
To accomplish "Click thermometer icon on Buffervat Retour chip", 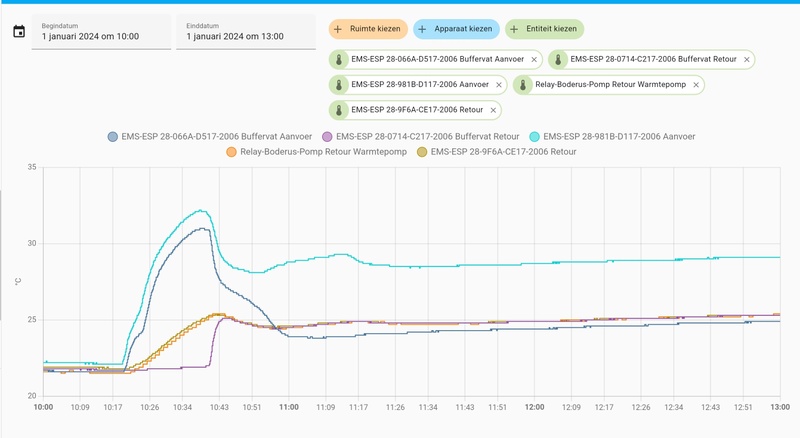I will (x=558, y=60).
